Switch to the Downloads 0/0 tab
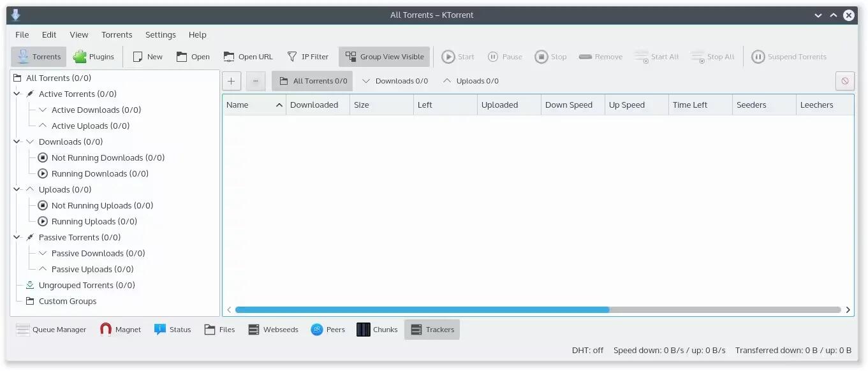The height and width of the screenshot is (371, 868). pos(394,81)
